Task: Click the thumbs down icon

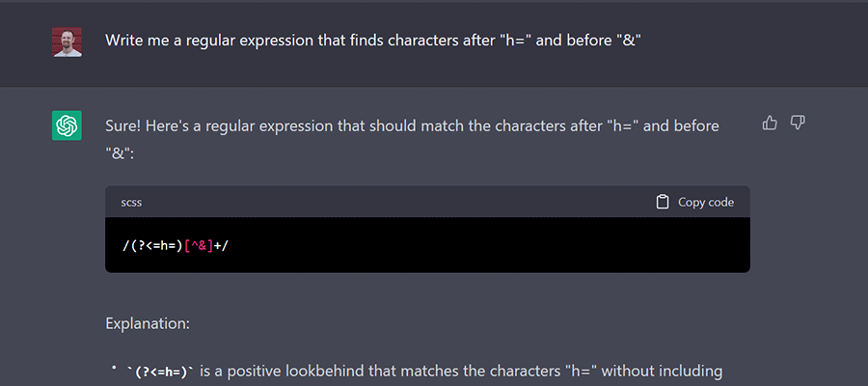Action: coord(798,123)
